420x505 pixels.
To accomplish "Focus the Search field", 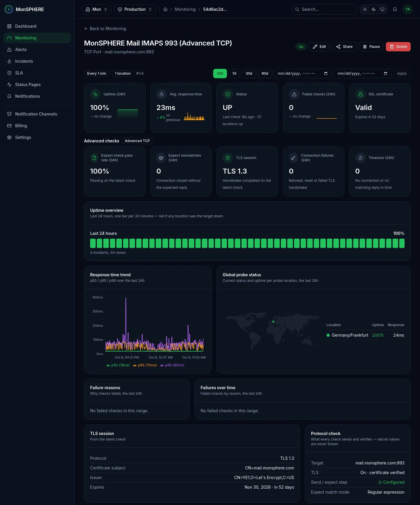I will pyautogui.click(x=325, y=9).
